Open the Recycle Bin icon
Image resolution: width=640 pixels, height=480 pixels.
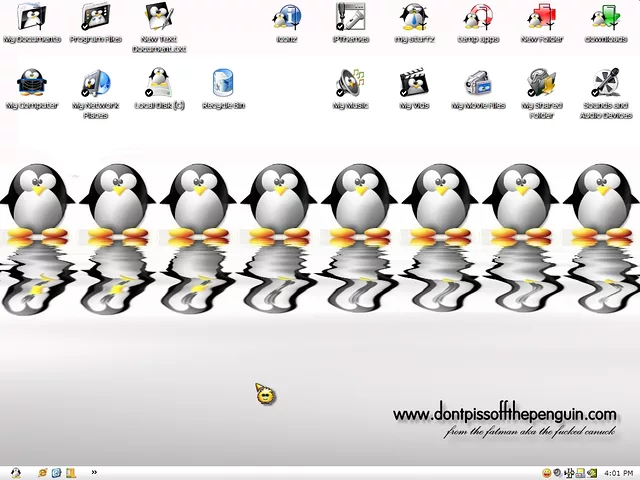point(223,83)
